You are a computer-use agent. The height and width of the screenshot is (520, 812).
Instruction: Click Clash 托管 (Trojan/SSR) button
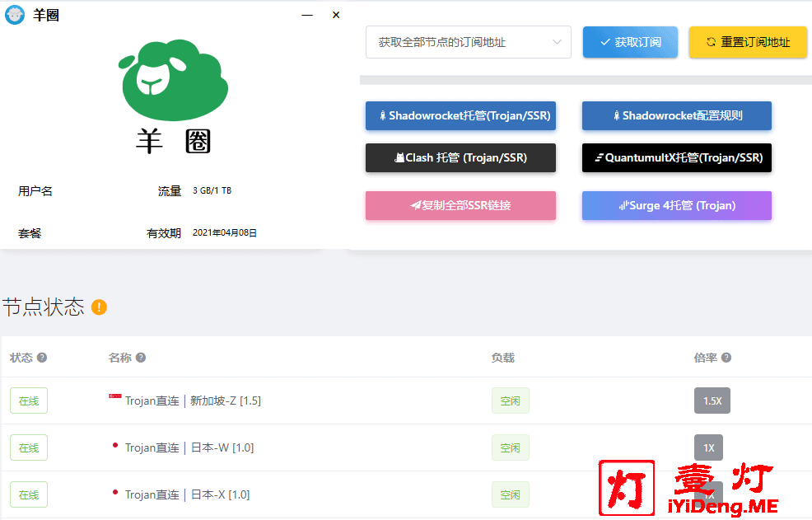[461, 157]
